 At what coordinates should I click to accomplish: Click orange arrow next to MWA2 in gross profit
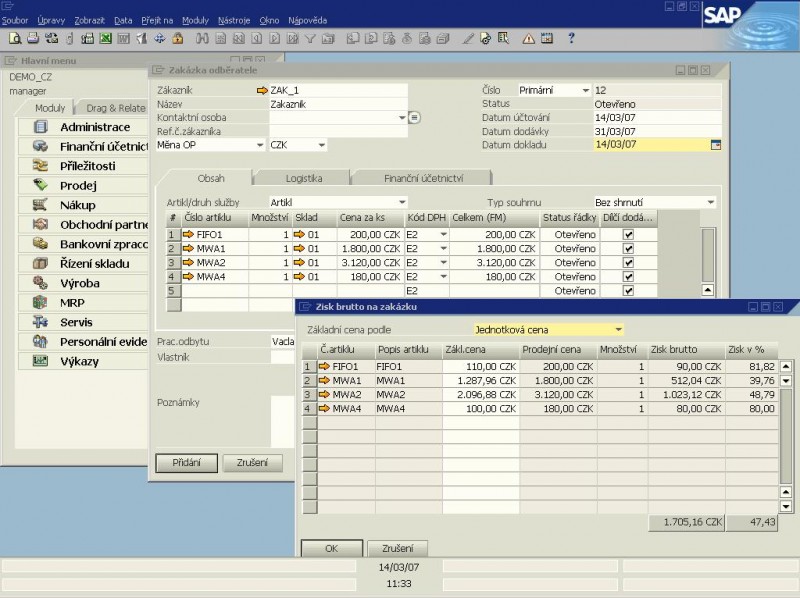[324, 394]
